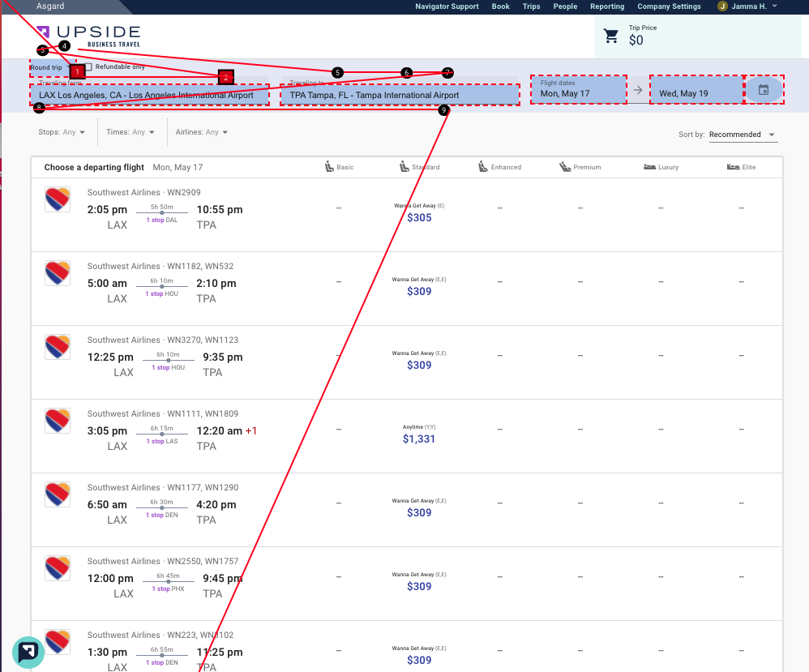This screenshot has height=672, width=809.
Task: Open the calendar date picker icon
Action: pyautogui.click(x=764, y=90)
